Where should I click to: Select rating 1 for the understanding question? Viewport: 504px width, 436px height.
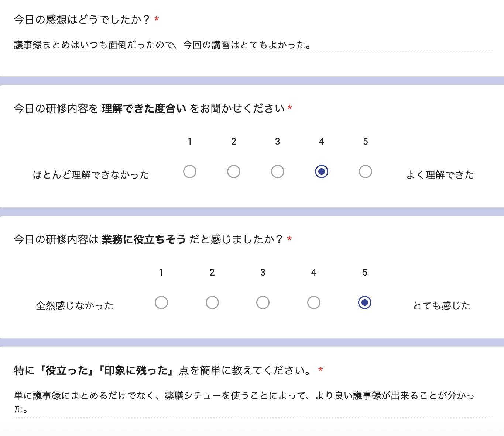(x=190, y=171)
